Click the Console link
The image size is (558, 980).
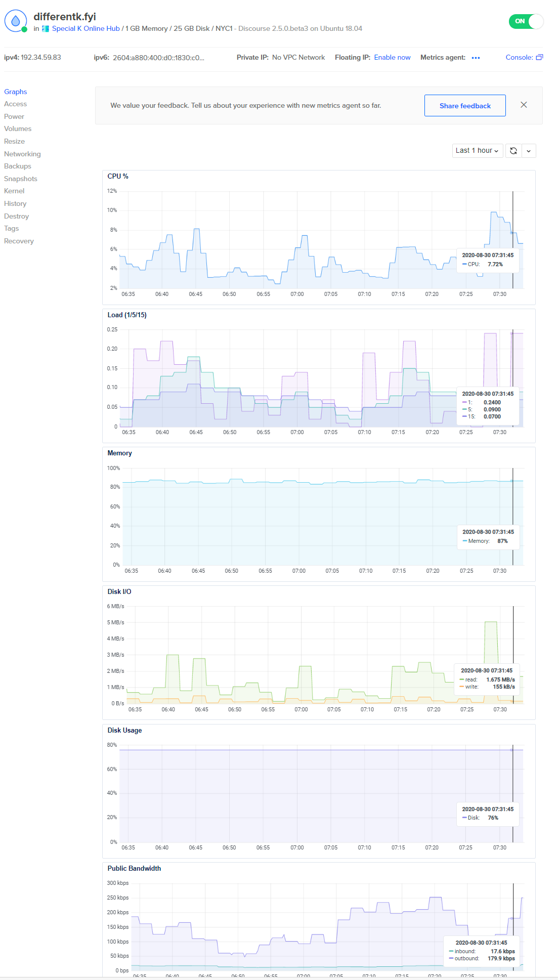pyautogui.click(x=519, y=58)
